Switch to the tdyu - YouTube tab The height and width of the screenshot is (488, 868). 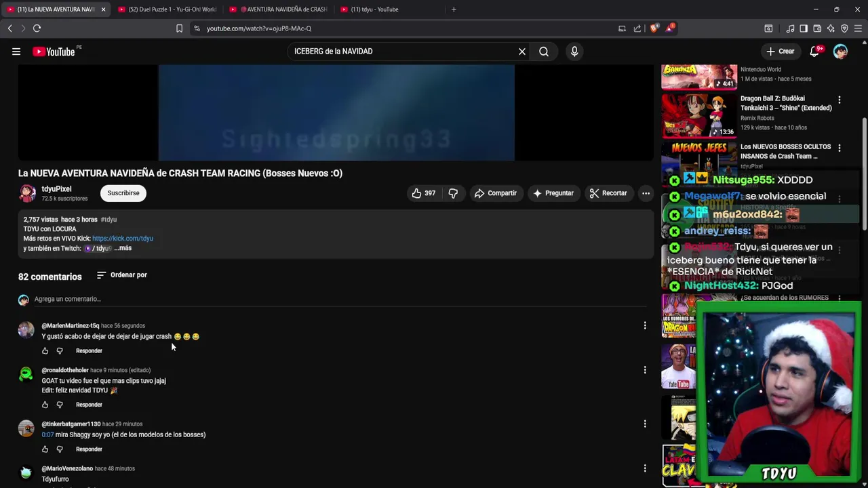coord(389,9)
